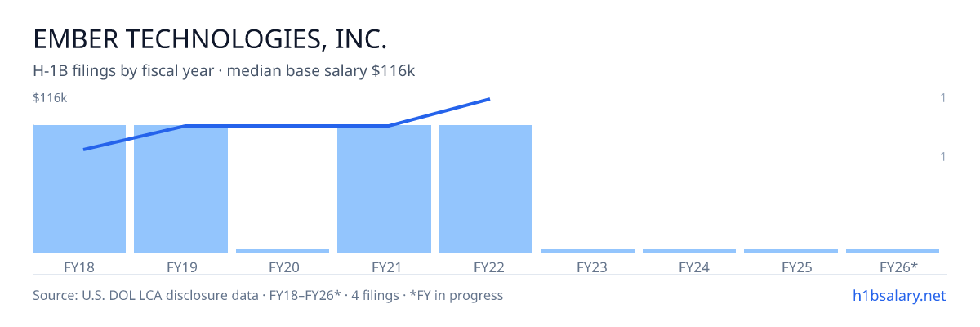Open the h1bsalary.net link
This screenshot has height=327, width=980.
pos(898,295)
